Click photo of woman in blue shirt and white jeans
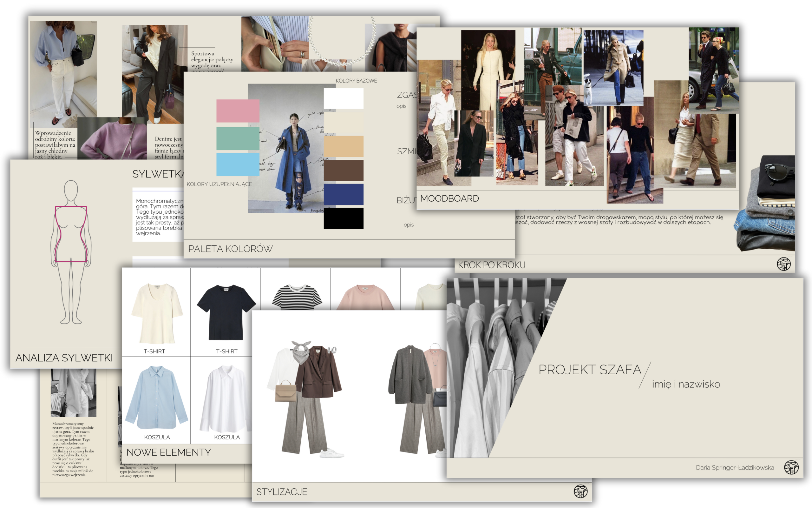The width and height of the screenshot is (812, 508). (x=63, y=74)
